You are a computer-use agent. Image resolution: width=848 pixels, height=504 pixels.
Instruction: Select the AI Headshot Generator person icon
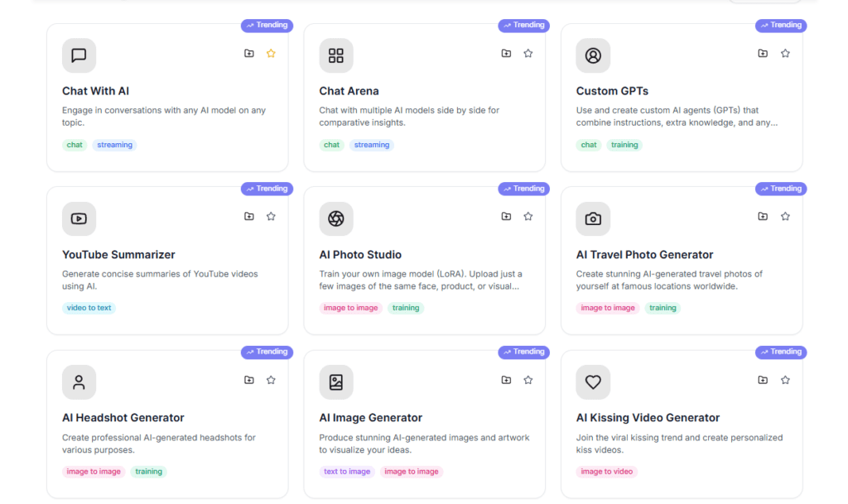(79, 382)
